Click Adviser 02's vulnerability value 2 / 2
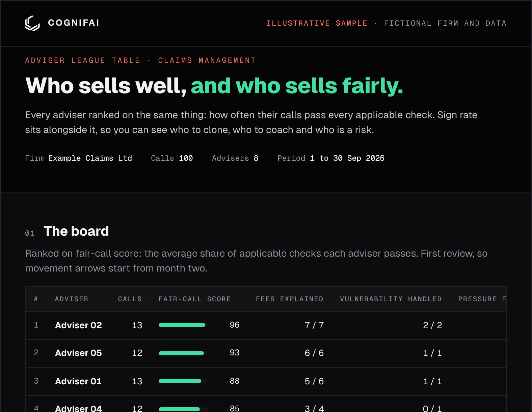532x412 pixels. [432, 325]
